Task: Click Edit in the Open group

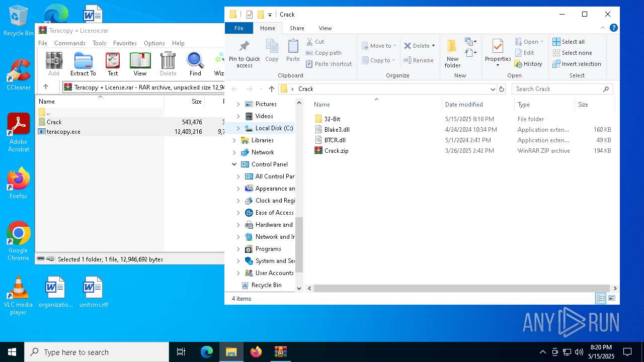Action: pos(524,53)
